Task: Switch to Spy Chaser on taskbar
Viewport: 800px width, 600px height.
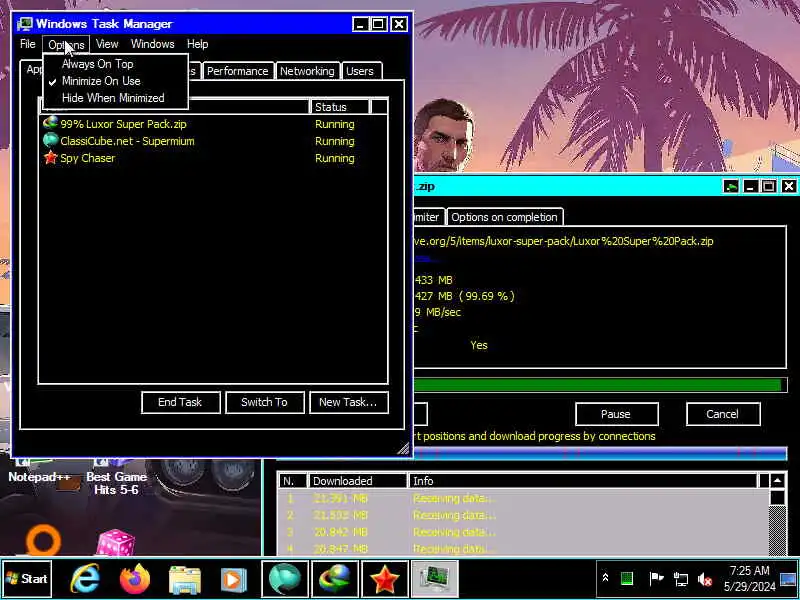Action: click(x=384, y=579)
